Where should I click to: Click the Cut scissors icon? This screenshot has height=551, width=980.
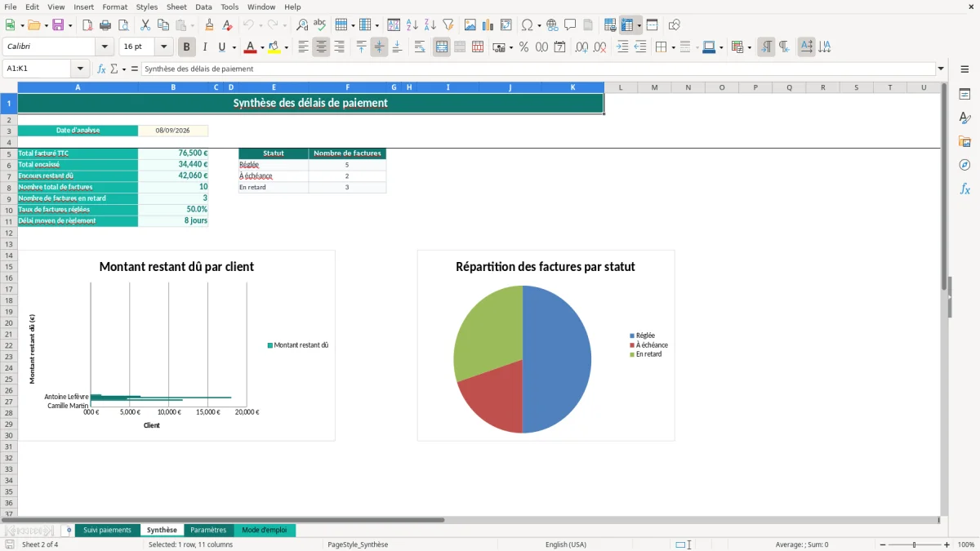(x=145, y=25)
